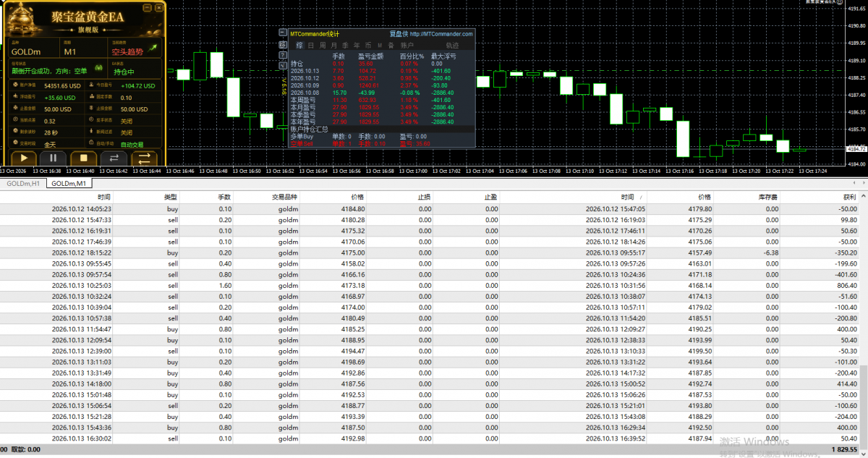Click the gray swap arrows button

coord(114,157)
